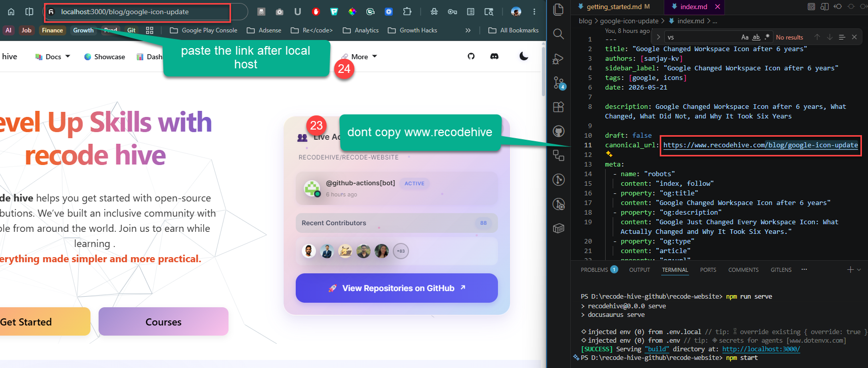Click browser Home icon
This screenshot has width=868, height=368.
(11, 12)
